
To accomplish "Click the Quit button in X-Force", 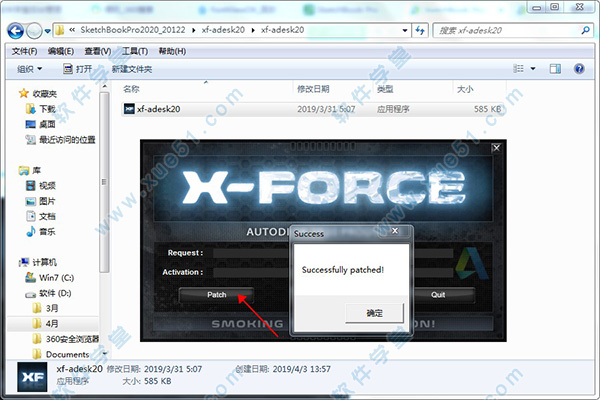I will (438, 295).
